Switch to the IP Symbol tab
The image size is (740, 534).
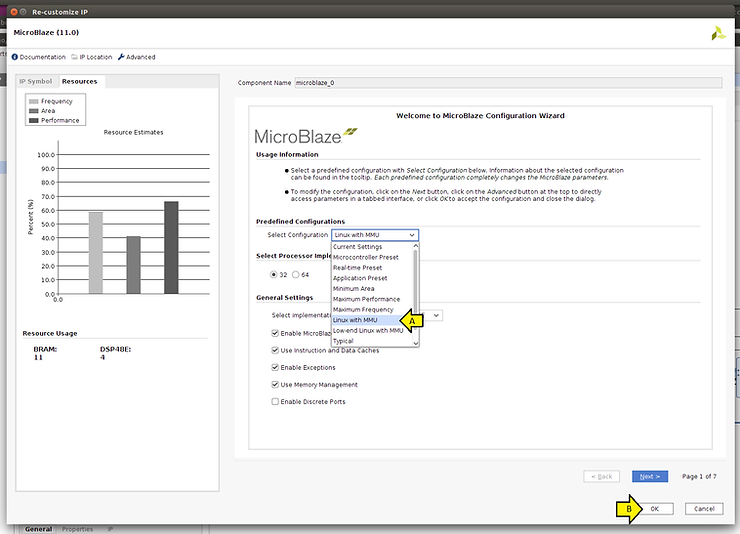pos(36,81)
